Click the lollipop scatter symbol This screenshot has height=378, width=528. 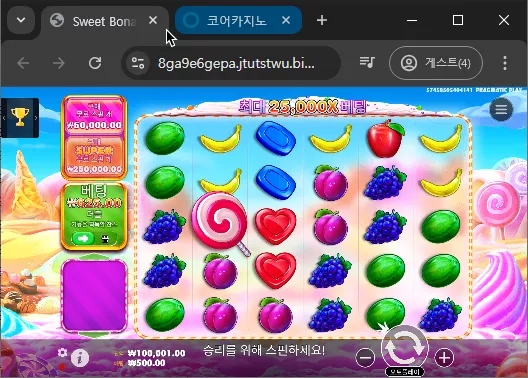click(221, 223)
